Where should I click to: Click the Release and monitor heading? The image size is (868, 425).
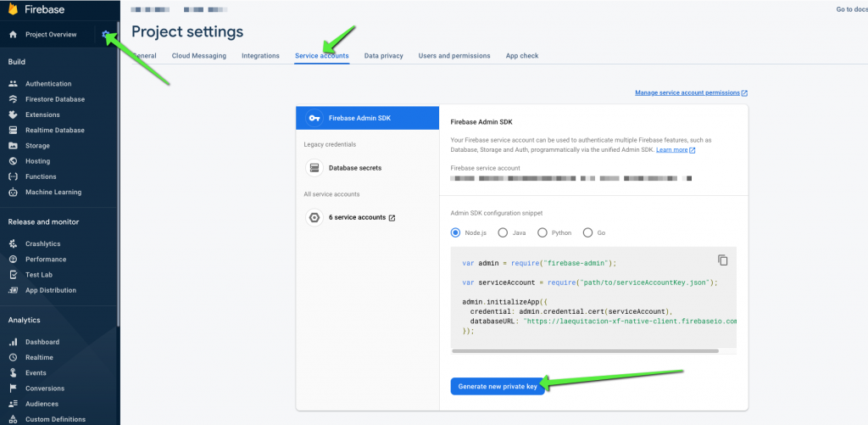coord(43,221)
